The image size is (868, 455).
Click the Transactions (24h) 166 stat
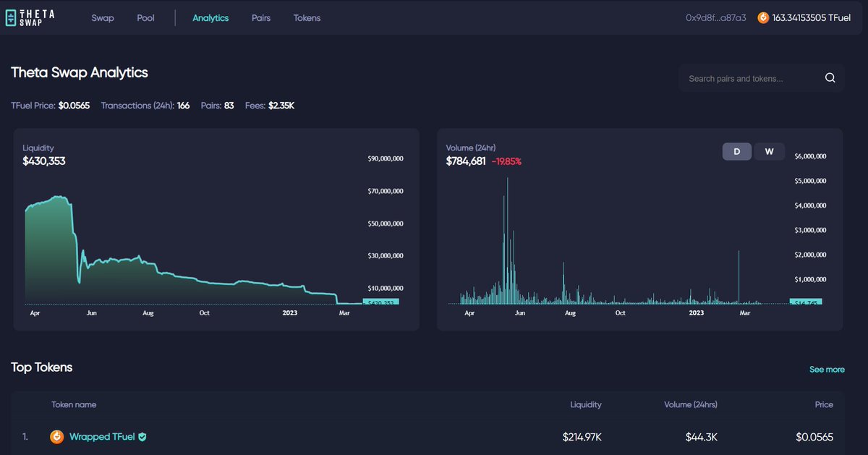[x=145, y=106]
